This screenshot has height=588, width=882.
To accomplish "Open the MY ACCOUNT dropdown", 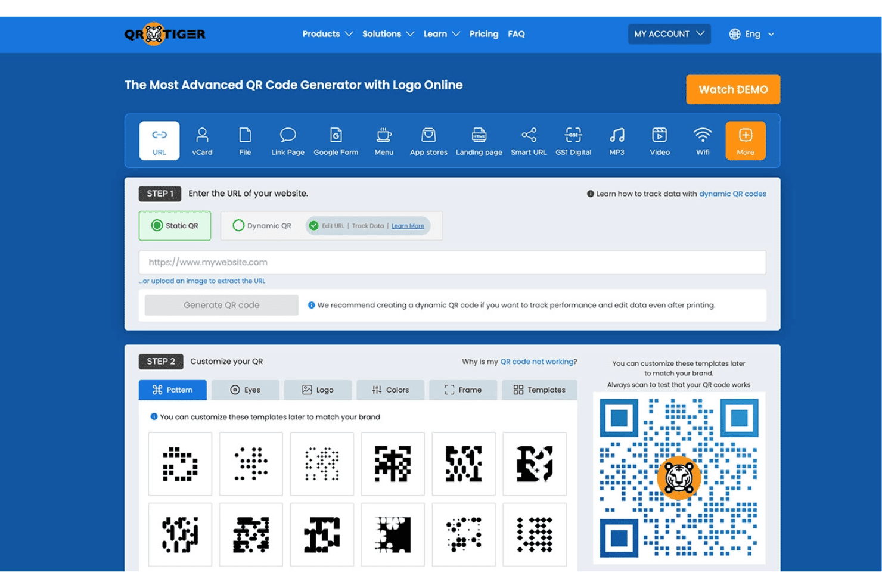I will [x=669, y=34].
